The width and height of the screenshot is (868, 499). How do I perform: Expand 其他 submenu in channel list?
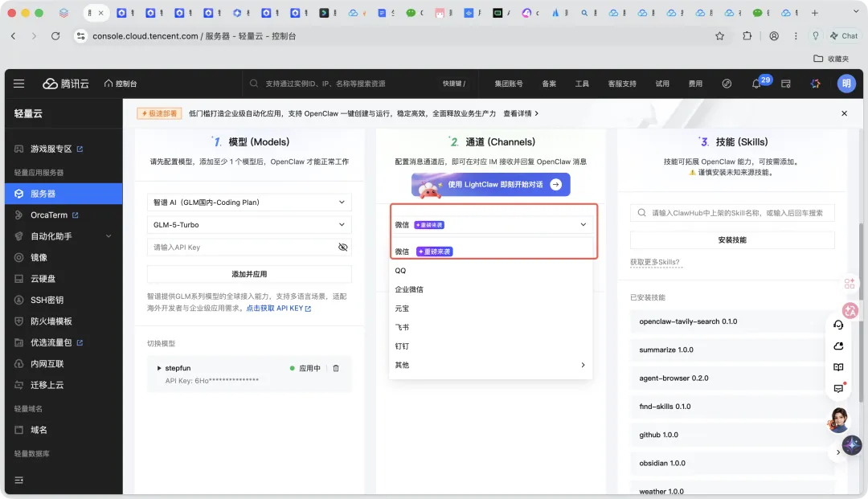(491, 365)
